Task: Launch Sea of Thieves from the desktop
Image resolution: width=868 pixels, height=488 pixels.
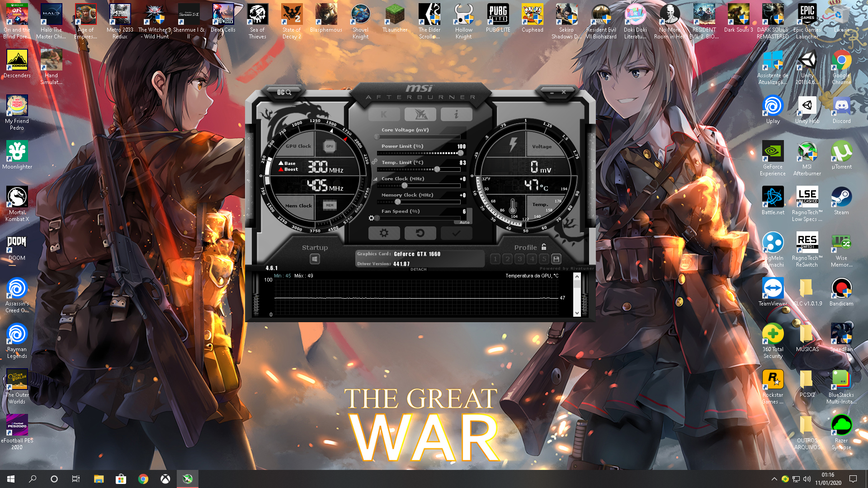Action: pyautogui.click(x=258, y=21)
